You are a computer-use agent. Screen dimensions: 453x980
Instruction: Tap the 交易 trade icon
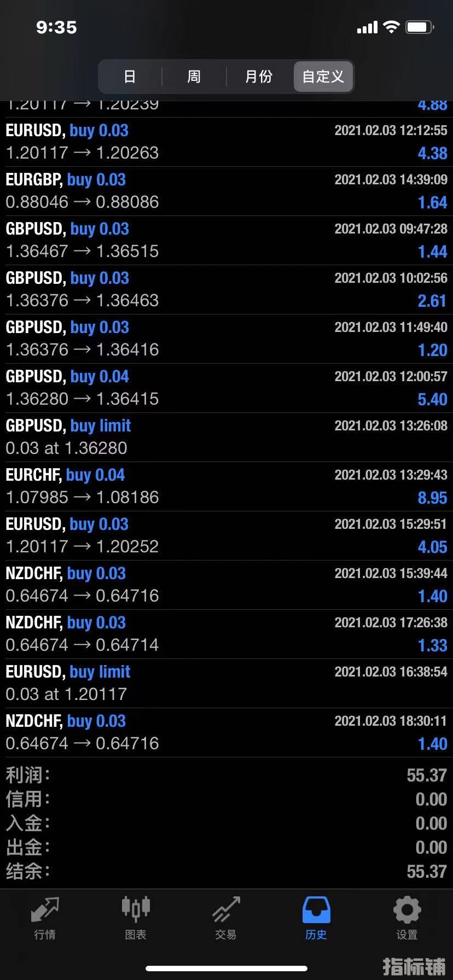[225, 911]
